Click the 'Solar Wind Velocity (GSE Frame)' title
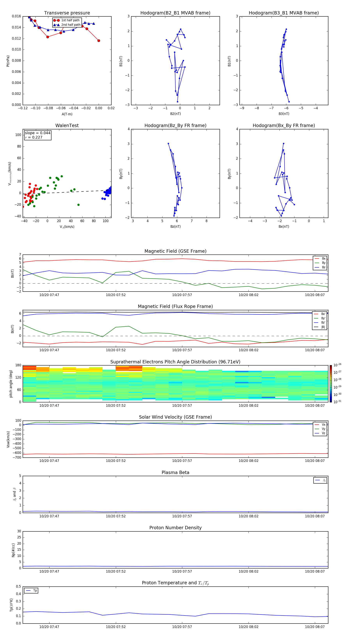 (x=175, y=417)
